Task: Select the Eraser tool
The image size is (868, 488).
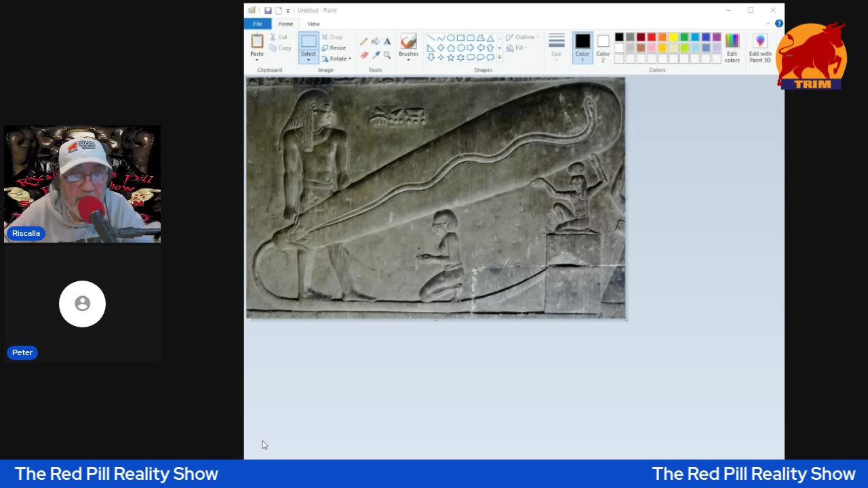Action: click(364, 55)
